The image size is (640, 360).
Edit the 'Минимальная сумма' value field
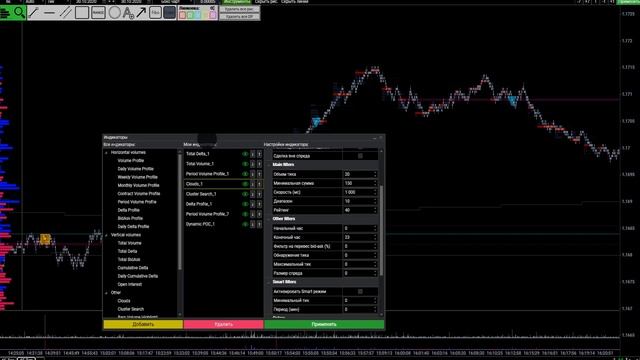[x=360, y=183]
